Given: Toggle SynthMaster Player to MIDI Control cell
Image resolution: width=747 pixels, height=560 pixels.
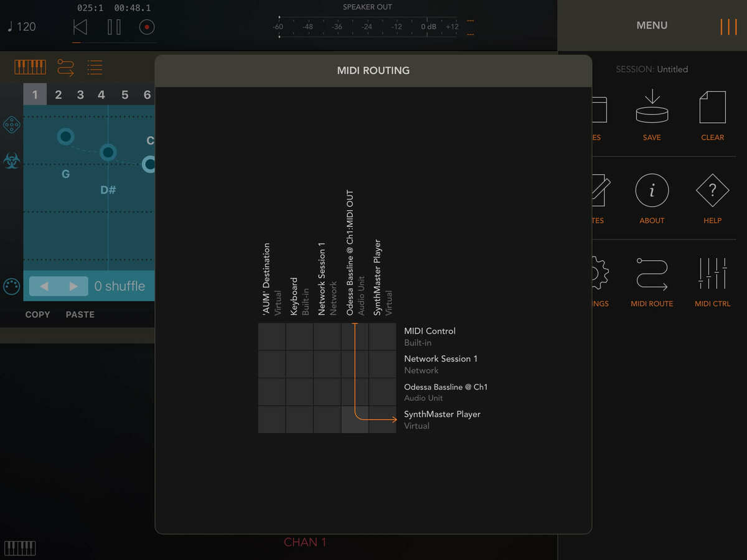Looking at the screenshot, I should (x=382, y=337).
